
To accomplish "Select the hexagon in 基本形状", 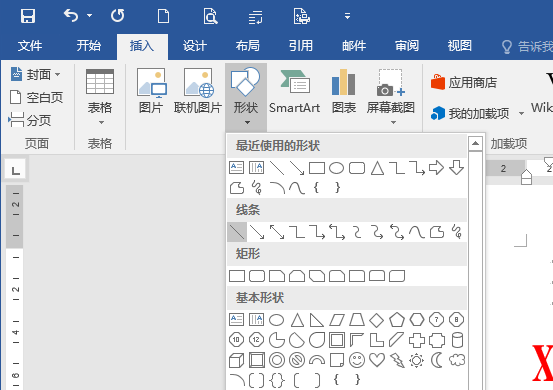I will [417, 320].
